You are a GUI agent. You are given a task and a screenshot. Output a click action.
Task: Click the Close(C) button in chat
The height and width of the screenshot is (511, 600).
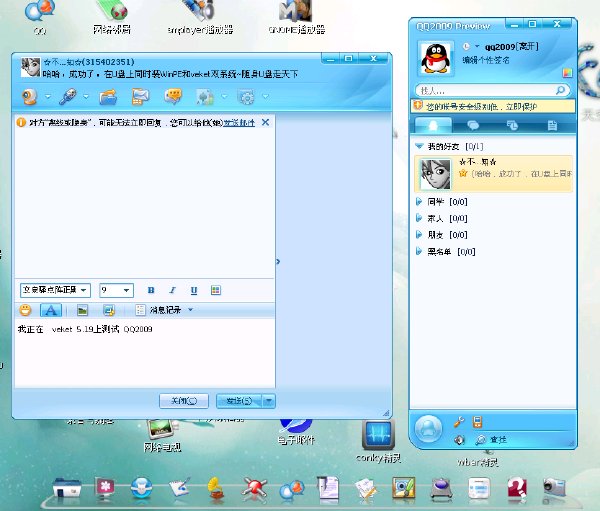(184, 401)
